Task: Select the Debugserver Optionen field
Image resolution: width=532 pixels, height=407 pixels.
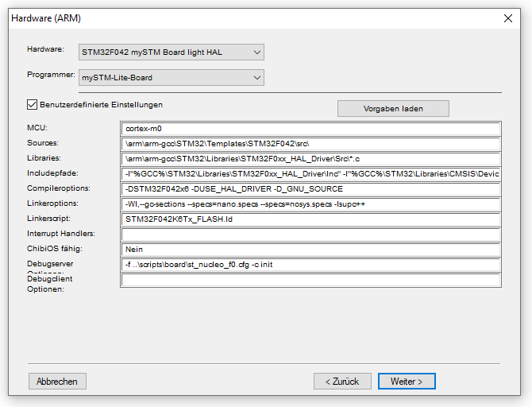Action: click(311, 265)
